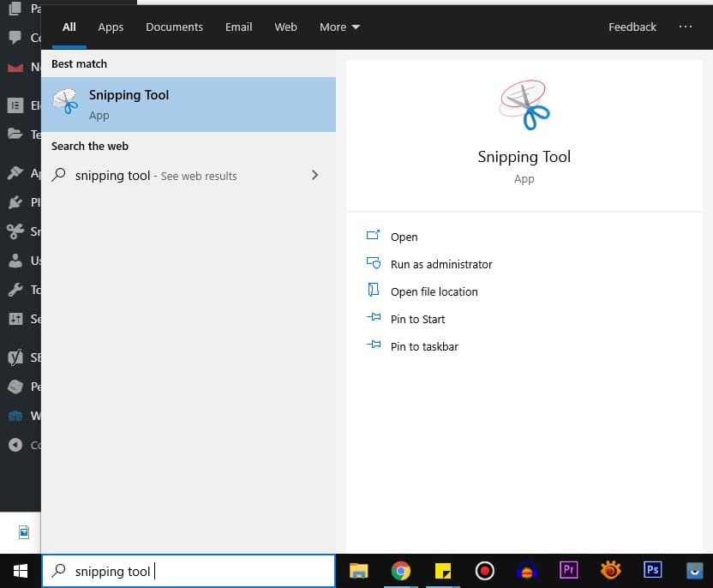Open the Windows Start button
Image resolution: width=713 pixels, height=588 pixels.
(20, 571)
